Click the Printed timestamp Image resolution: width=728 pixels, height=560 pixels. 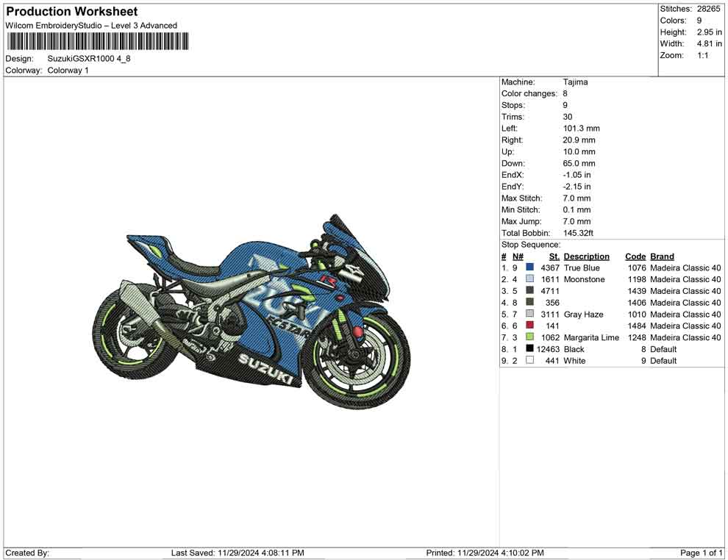click(x=485, y=553)
